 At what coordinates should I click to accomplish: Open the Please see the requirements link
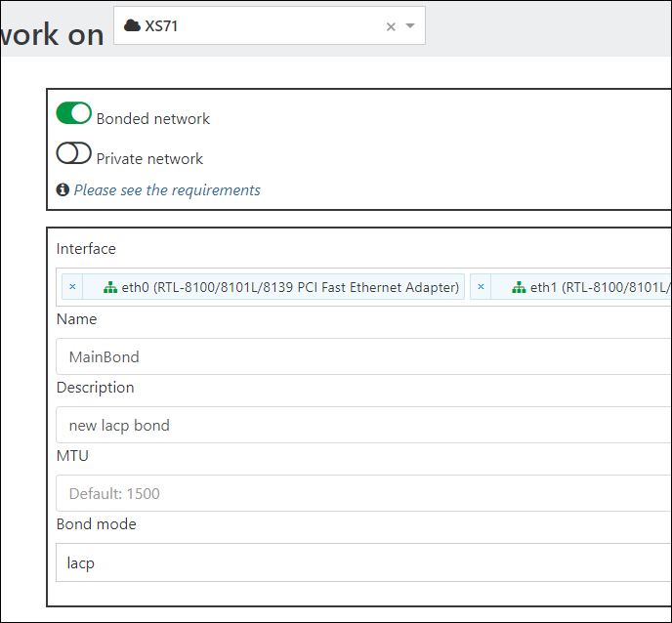(167, 189)
